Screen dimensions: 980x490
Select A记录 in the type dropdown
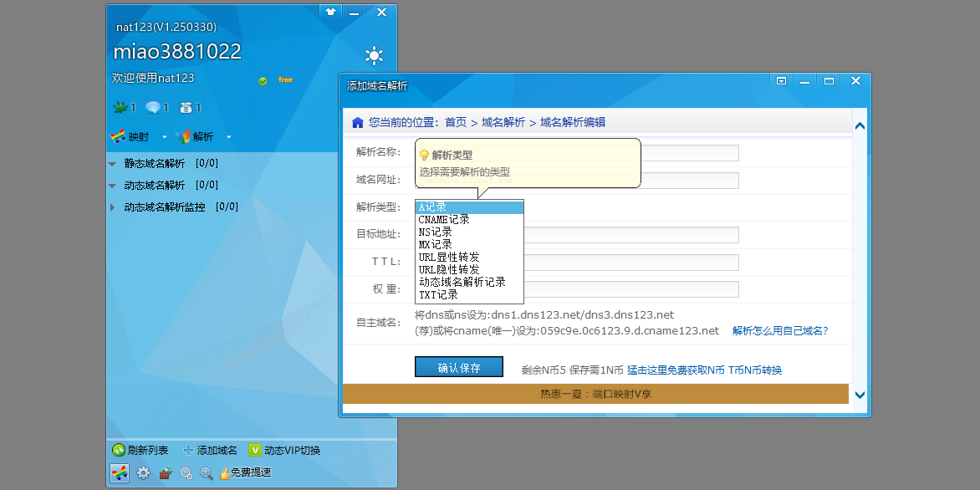point(469,207)
